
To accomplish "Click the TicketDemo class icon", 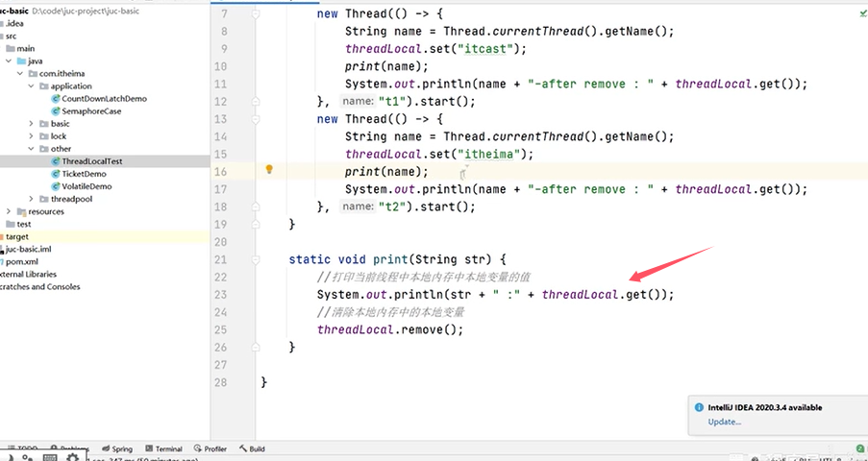I will [56, 174].
